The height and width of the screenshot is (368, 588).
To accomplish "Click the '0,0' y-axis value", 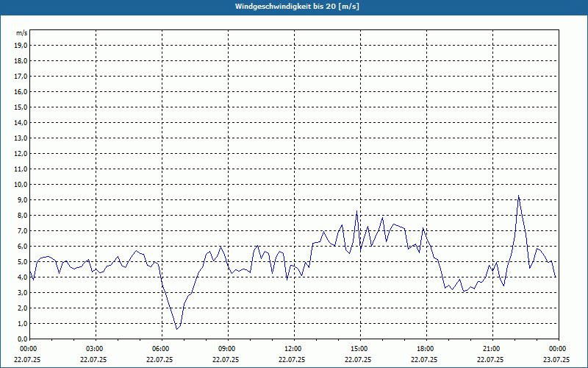I will [23, 339].
